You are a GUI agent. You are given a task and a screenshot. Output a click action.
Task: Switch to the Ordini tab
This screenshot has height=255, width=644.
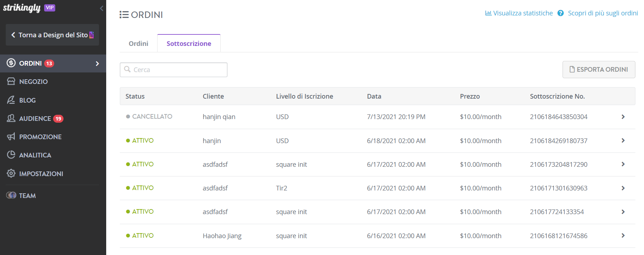[138, 43]
